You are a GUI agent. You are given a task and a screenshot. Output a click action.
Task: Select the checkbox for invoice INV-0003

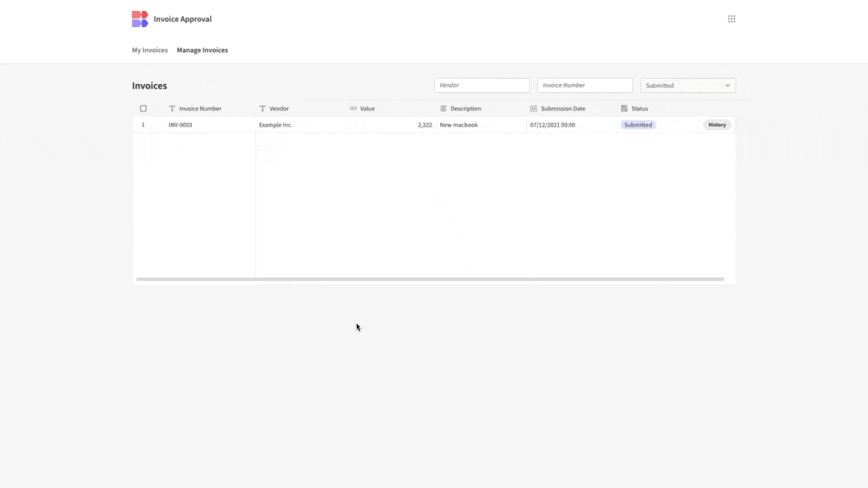point(143,125)
